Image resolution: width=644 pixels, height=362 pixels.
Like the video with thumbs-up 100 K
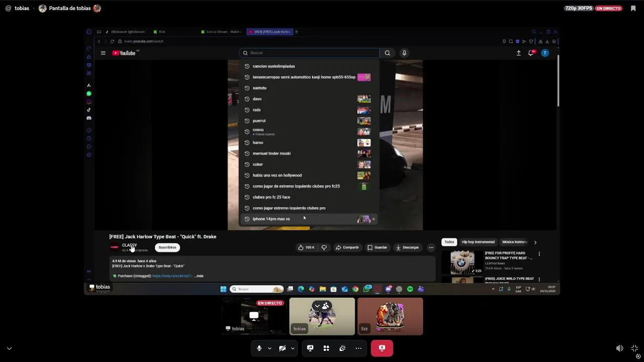(x=306, y=247)
